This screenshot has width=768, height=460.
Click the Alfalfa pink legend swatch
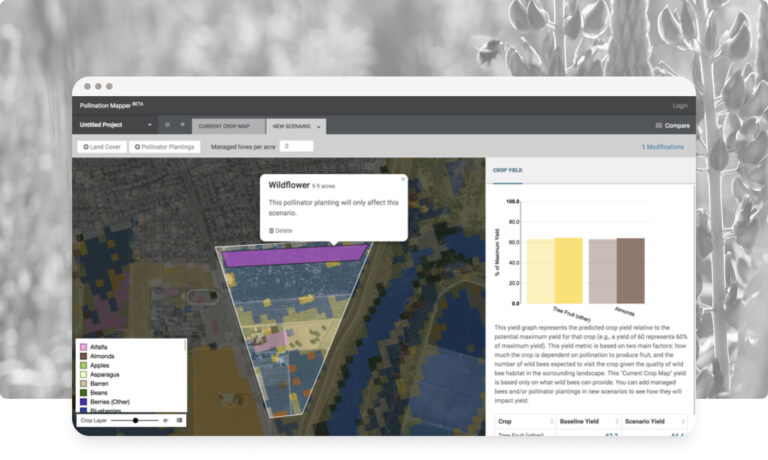83,347
